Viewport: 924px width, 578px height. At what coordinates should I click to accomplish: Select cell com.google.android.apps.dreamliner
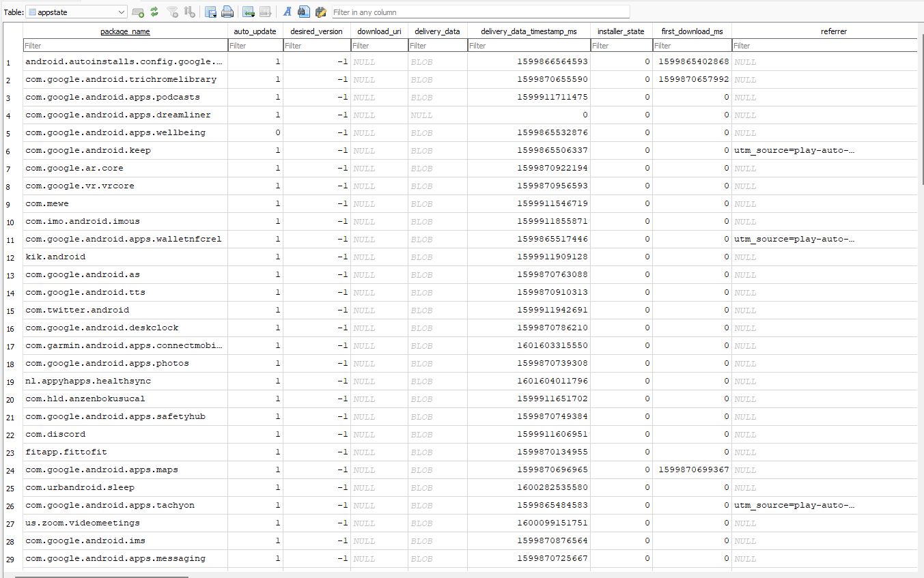point(125,115)
